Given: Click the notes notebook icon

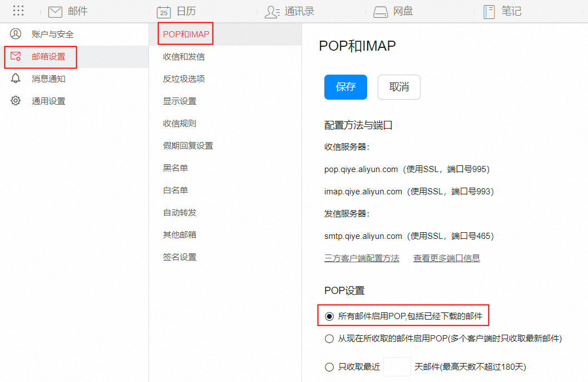Looking at the screenshot, I should coord(489,12).
